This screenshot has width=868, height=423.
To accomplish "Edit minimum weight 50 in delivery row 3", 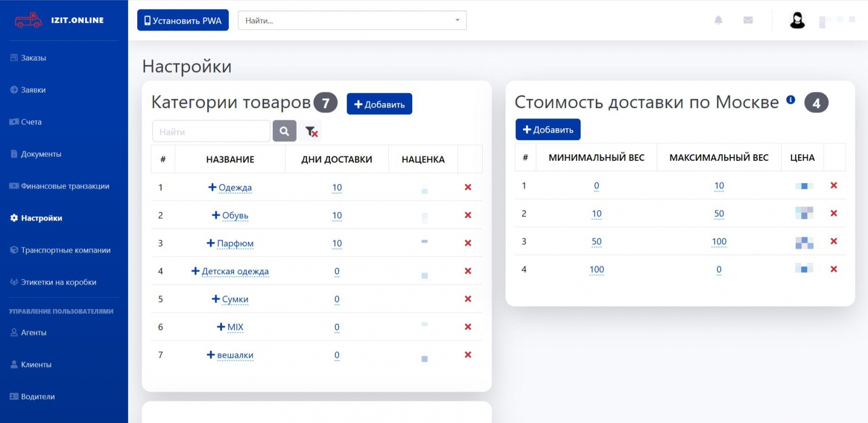I will coord(597,241).
